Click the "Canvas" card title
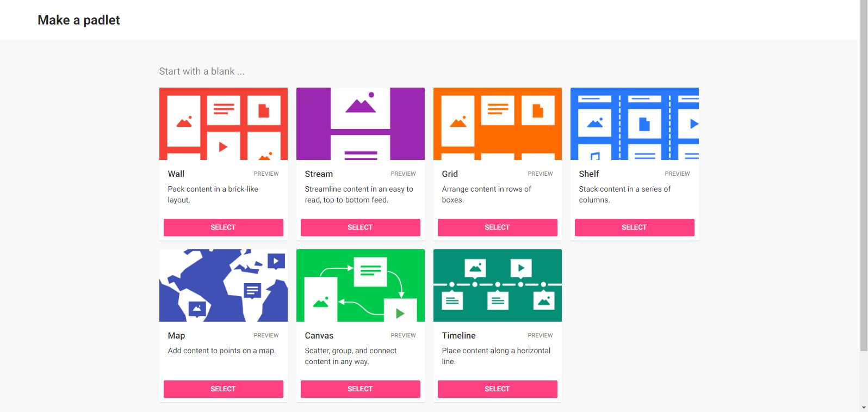 (319, 336)
